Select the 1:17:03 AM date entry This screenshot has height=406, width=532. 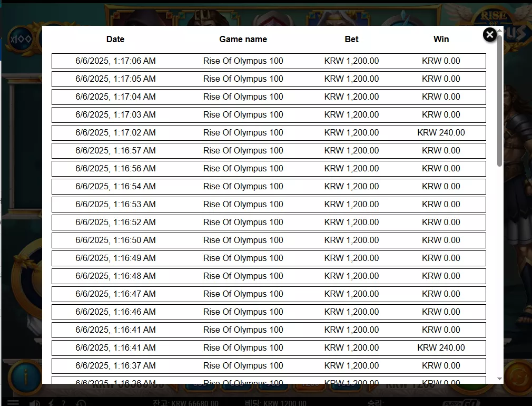pyautogui.click(x=115, y=115)
